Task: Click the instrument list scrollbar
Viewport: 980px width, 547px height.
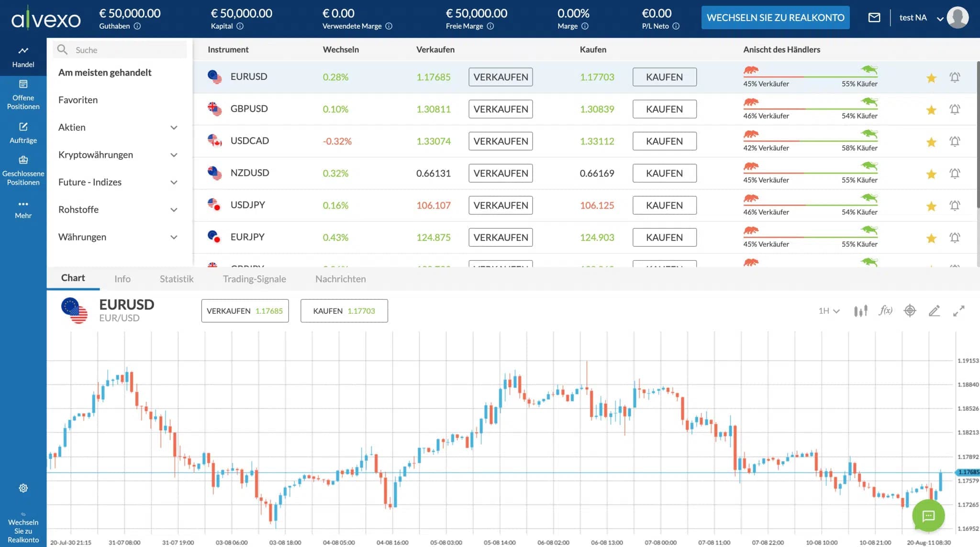Action: coord(978,134)
